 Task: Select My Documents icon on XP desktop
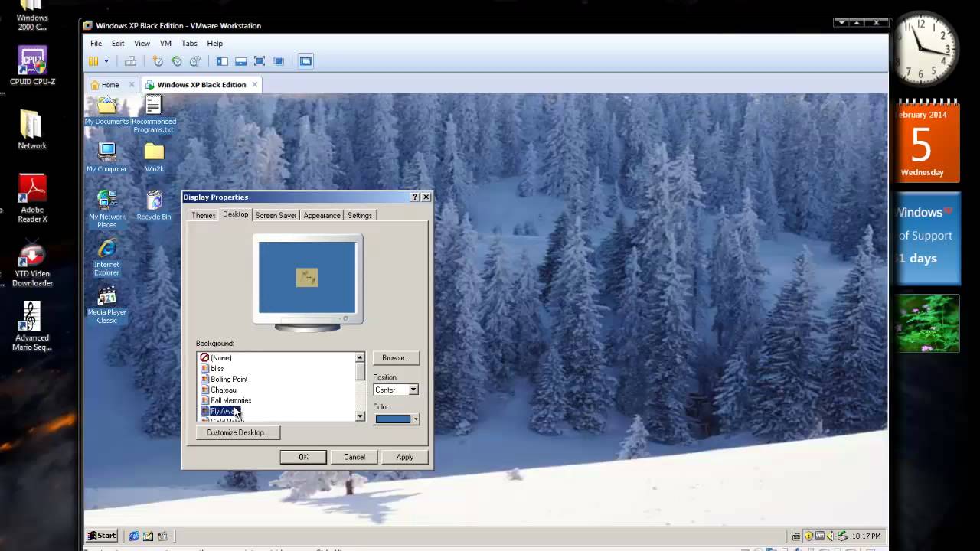106,111
